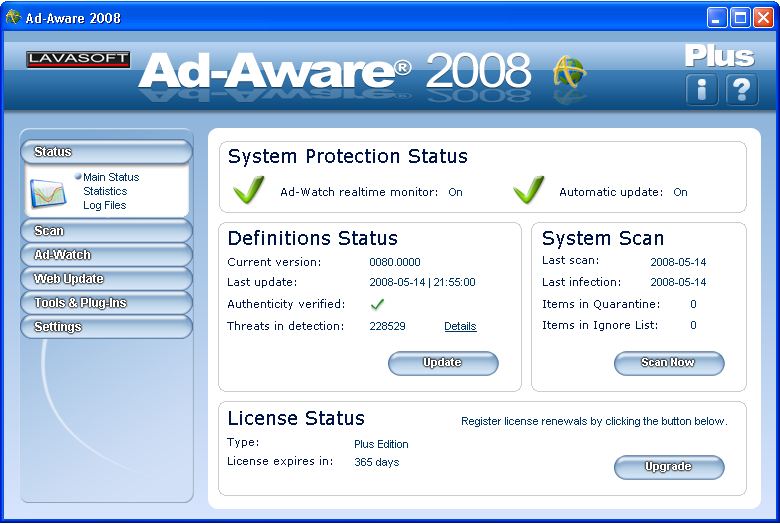Click the 'License Status' heading
This screenshot has width=780, height=524.
[296, 419]
